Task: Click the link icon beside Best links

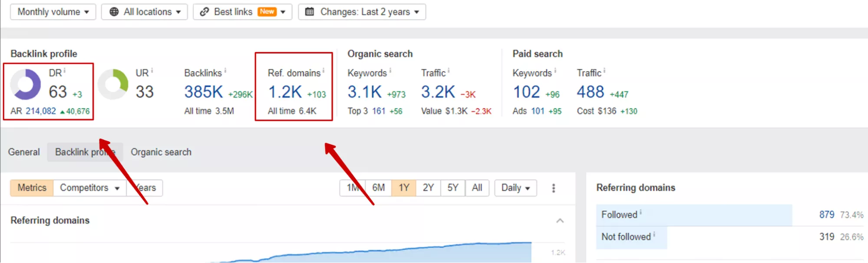Action: [x=204, y=12]
